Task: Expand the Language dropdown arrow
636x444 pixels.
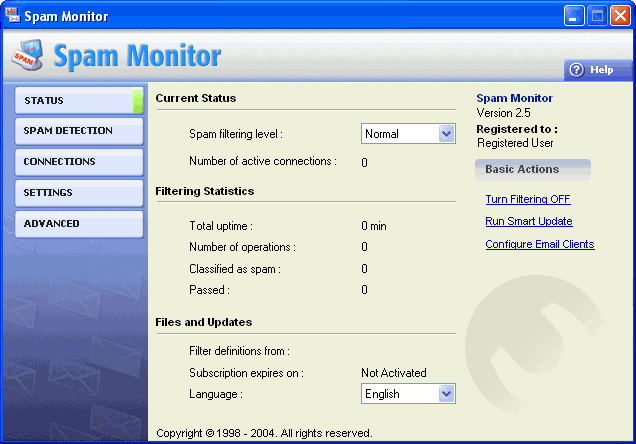Action: (x=446, y=394)
